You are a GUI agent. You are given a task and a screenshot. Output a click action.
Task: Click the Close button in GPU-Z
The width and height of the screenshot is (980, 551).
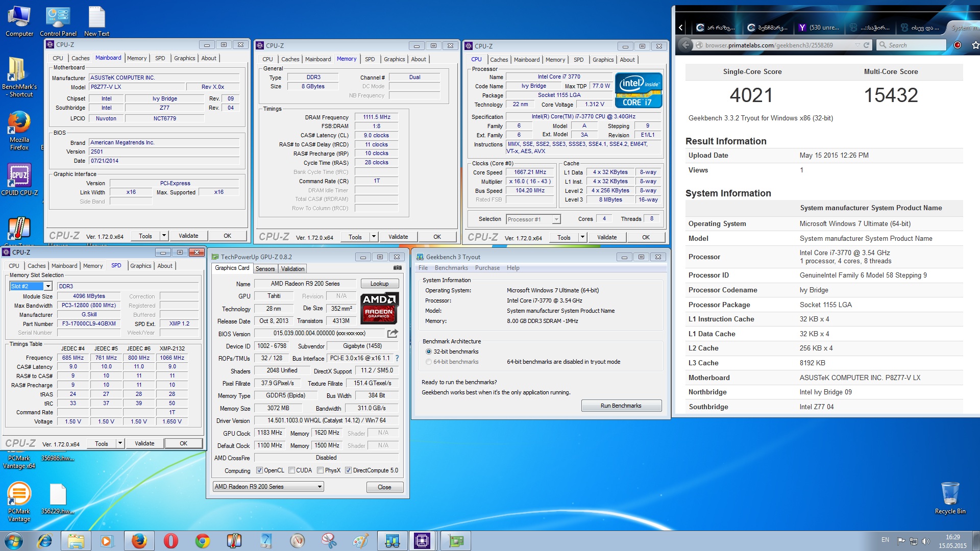point(384,487)
